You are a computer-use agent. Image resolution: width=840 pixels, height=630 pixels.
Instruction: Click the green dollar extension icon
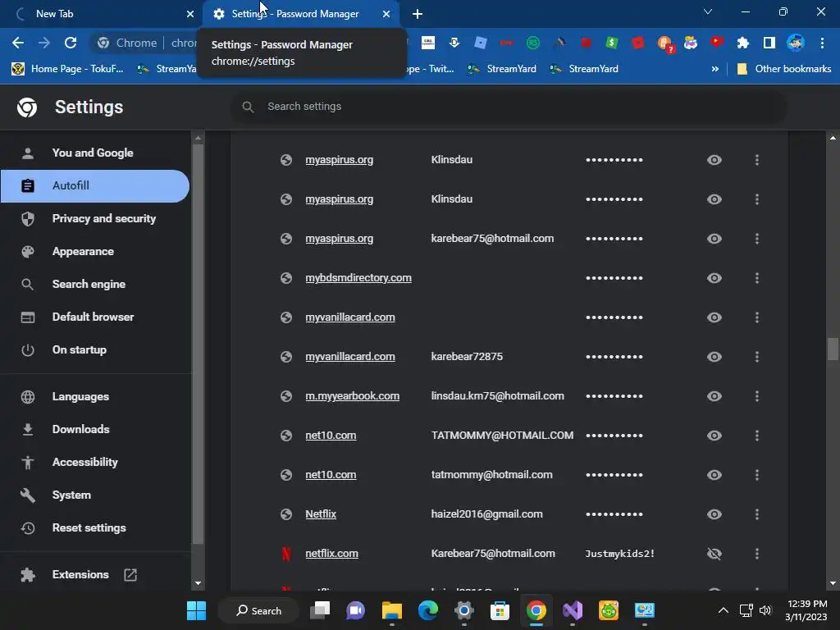(x=611, y=43)
